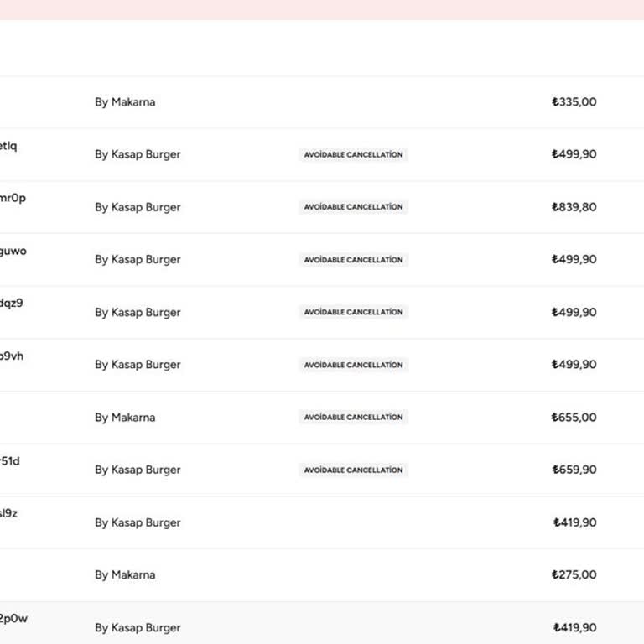This screenshot has width=644, height=644.
Task: Open the order code ending in dqz9
Action: click(12, 304)
